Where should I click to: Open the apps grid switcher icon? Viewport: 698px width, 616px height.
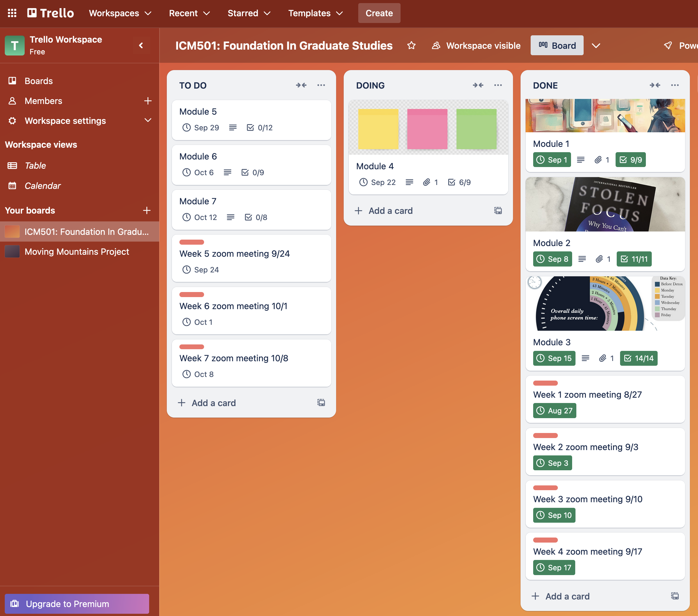pyautogui.click(x=12, y=13)
